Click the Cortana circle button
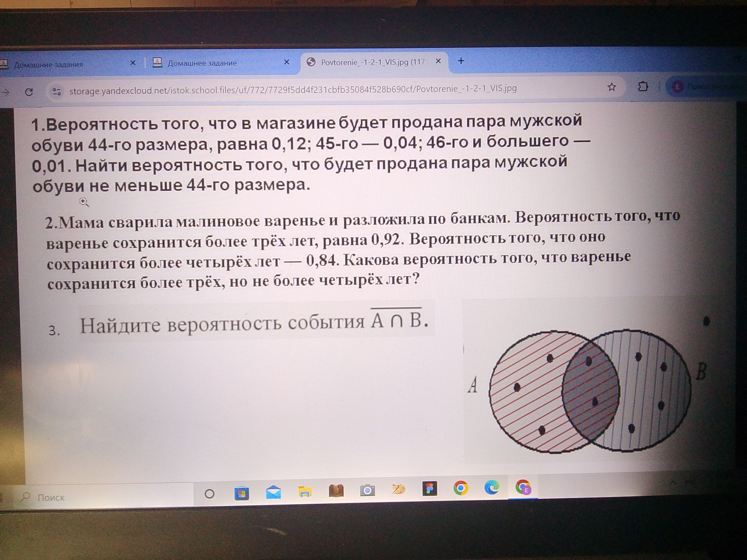Image resolution: width=747 pixels, height=560 pixels. click(209, 494)
